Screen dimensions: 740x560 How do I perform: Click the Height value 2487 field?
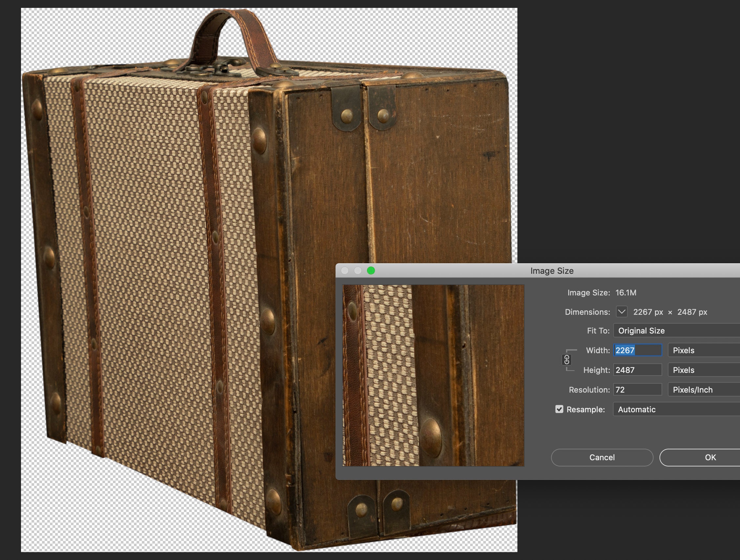637,370
